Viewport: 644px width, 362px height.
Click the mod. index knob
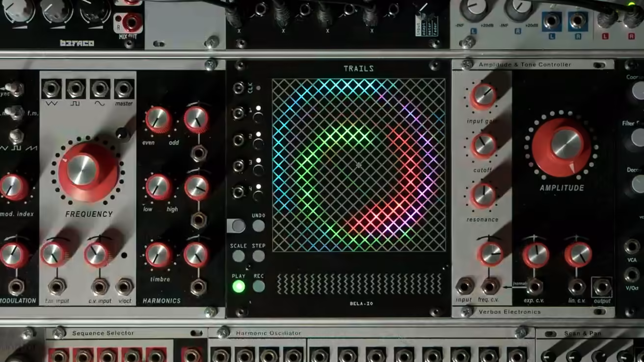(x=13, y=187)
